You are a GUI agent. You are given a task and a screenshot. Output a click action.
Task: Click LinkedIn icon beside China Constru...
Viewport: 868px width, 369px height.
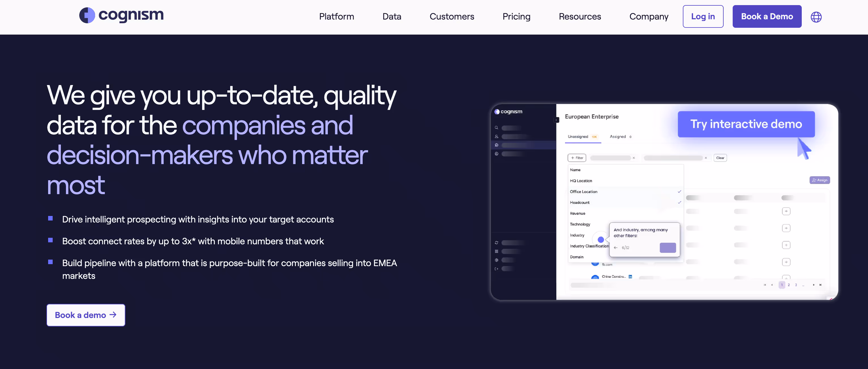[x=630, y=277]
